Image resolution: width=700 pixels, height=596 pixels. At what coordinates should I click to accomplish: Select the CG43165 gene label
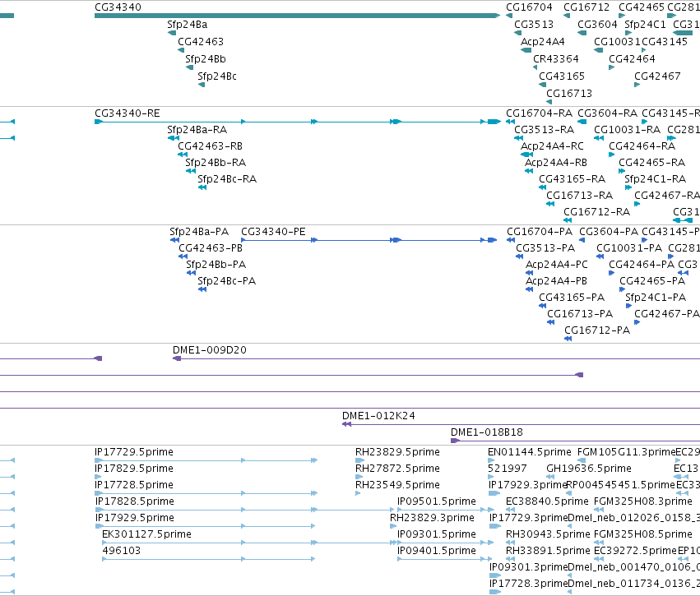coord(562,76)
